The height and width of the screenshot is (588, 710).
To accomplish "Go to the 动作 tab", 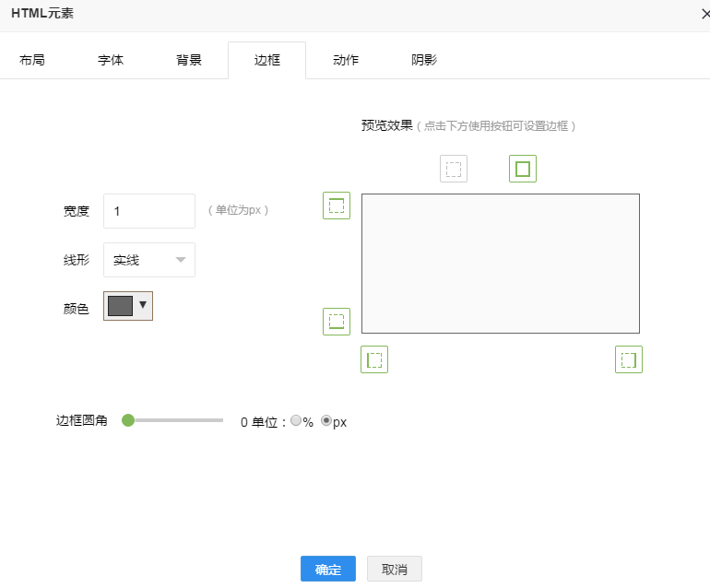I will tap(346, 60).
